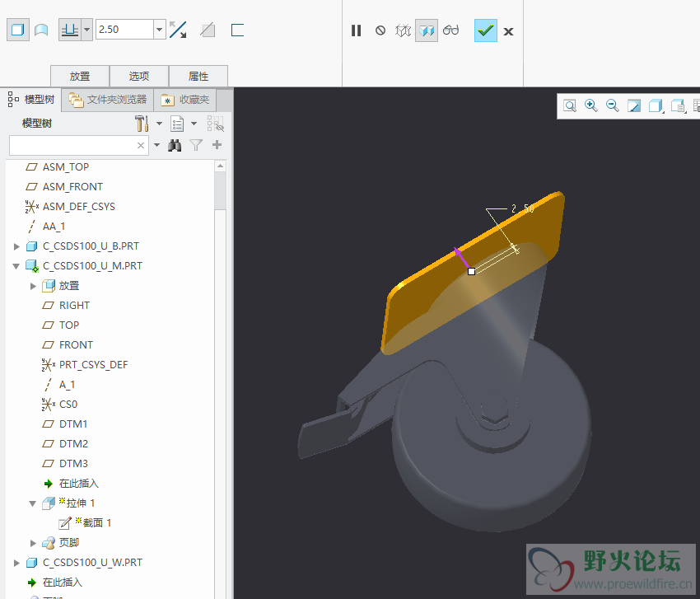Click the plus add icon
700x599 pixels.
pos(217,145)
